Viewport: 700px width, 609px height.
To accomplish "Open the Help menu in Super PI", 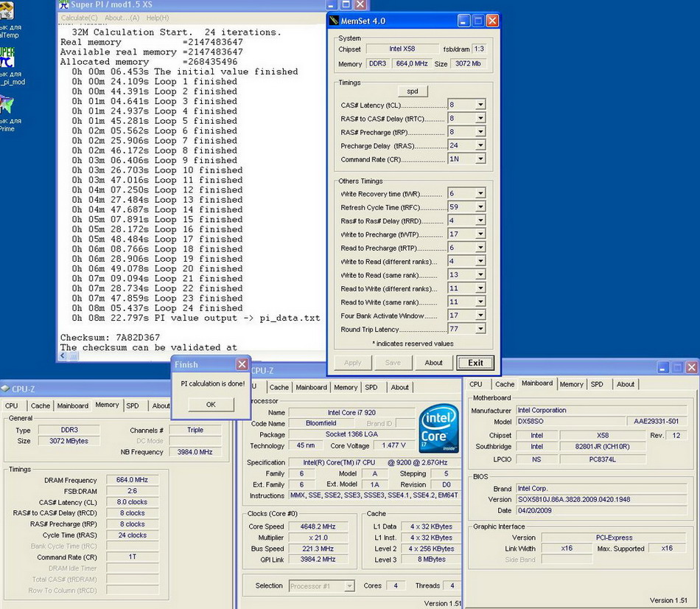I will point(158,18).
